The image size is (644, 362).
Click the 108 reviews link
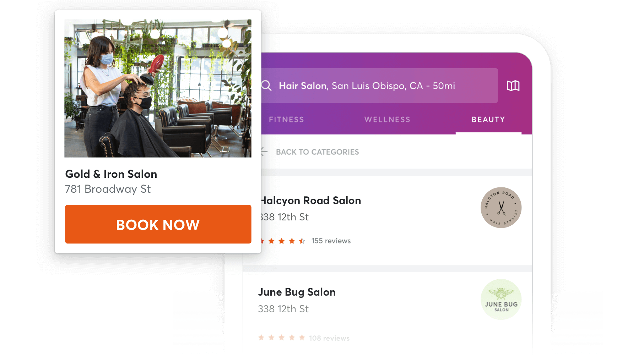[x=329, y=338]
